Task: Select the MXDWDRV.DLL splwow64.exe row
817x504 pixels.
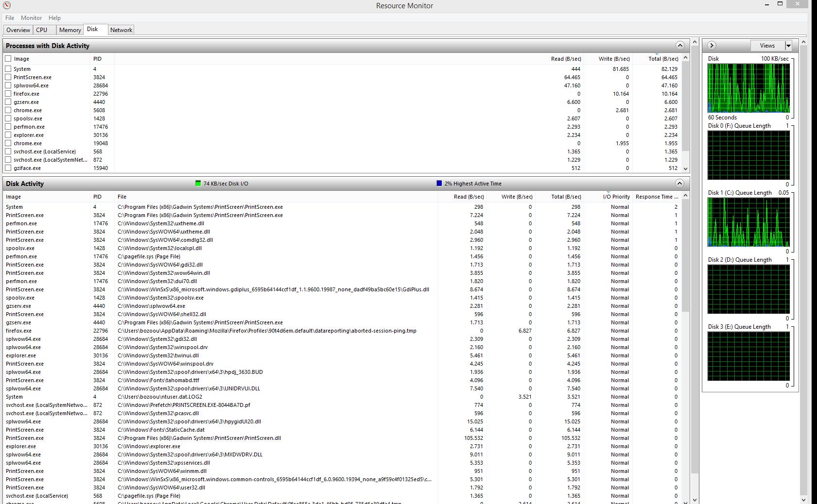Action: pos(342,454)
